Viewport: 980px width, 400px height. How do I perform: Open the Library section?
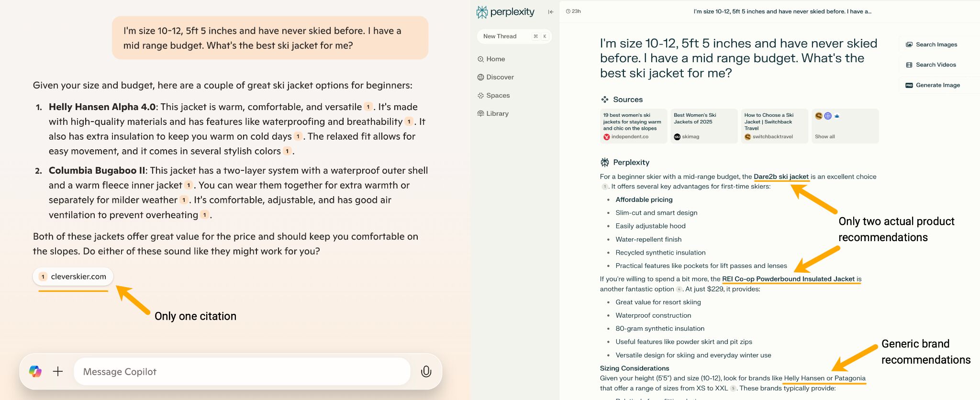[497, 113]
